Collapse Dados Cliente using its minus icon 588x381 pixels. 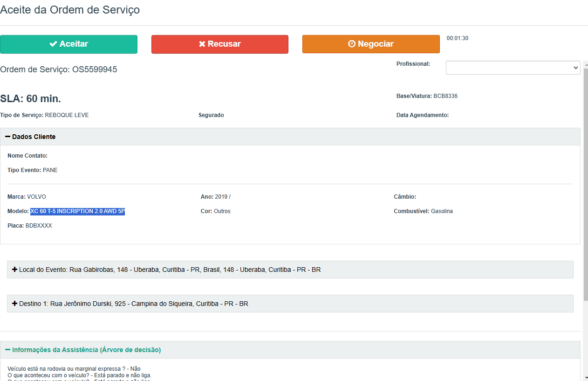(x=7, y=137)
